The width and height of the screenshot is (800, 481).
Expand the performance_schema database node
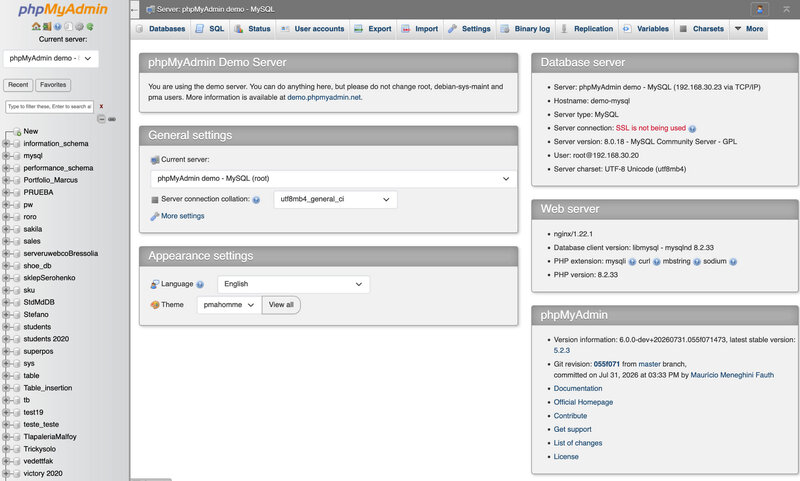(x=6, y=168)
